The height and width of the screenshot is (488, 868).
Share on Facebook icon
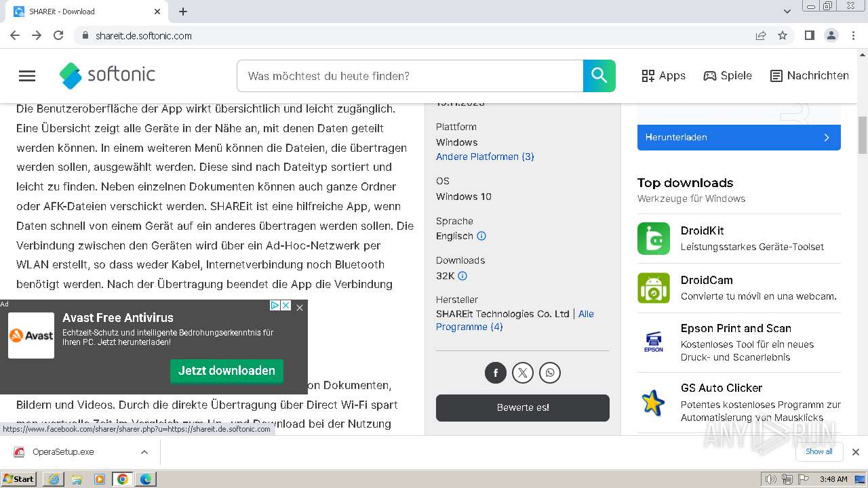pyautogui.click(x=496, y=373)
